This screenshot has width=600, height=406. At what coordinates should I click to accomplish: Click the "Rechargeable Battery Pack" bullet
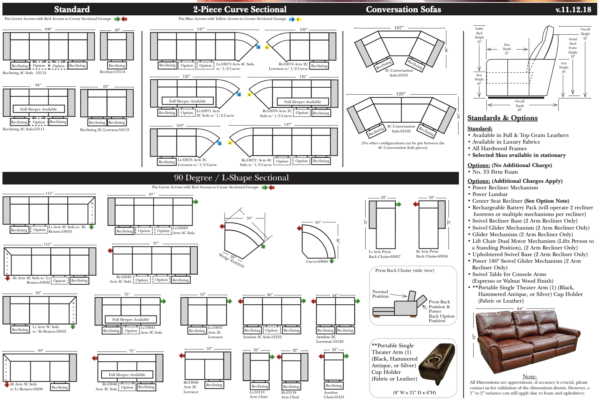(532, 210)
